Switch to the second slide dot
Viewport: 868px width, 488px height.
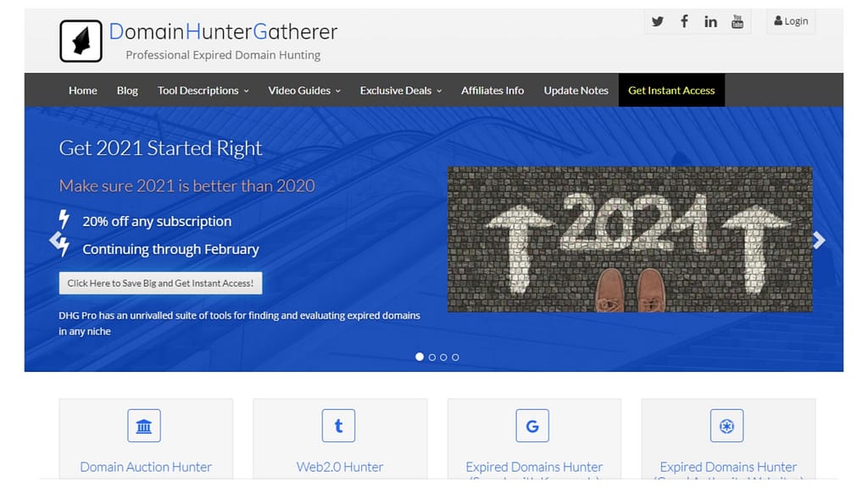tap(431, 358)
